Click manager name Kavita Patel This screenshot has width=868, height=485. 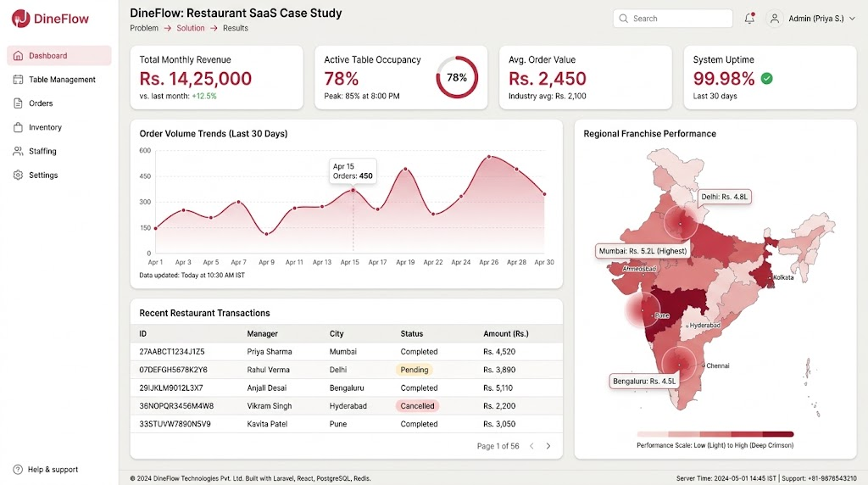coord(267,424)
